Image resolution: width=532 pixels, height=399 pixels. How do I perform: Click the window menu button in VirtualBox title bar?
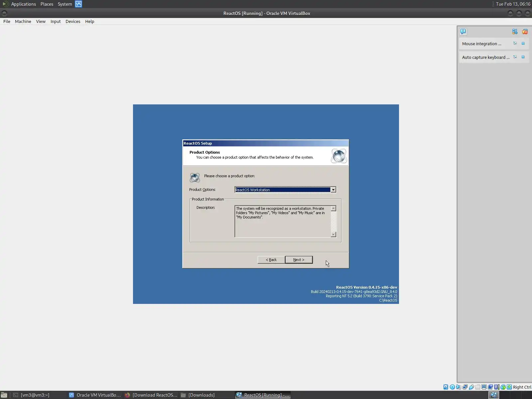(x=4, y=13)
